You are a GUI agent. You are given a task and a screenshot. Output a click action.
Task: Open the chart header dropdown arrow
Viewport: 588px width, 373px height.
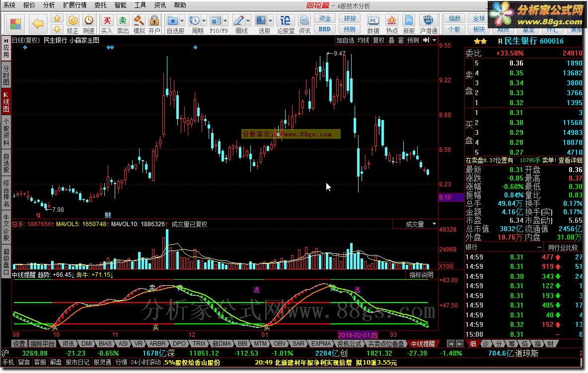coord(434,40)
